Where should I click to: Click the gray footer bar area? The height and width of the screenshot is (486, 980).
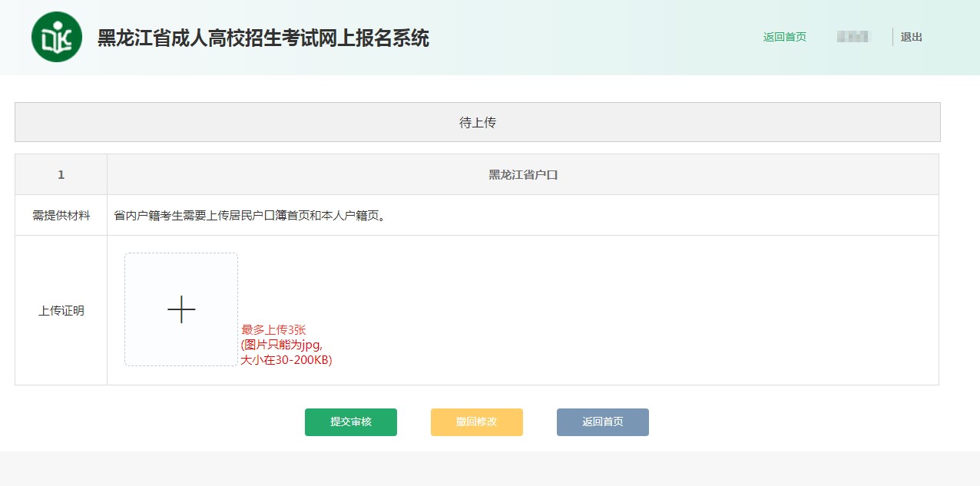point(490,468)
